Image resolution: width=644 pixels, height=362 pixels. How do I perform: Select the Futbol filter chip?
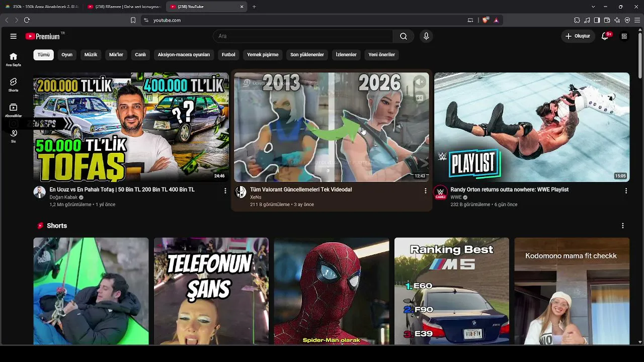[228, 55]
